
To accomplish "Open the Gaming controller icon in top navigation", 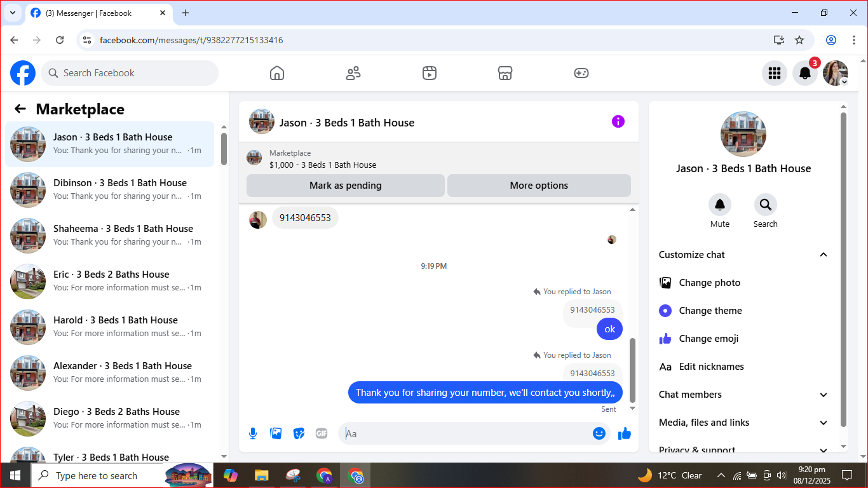I will pos(581,73).
